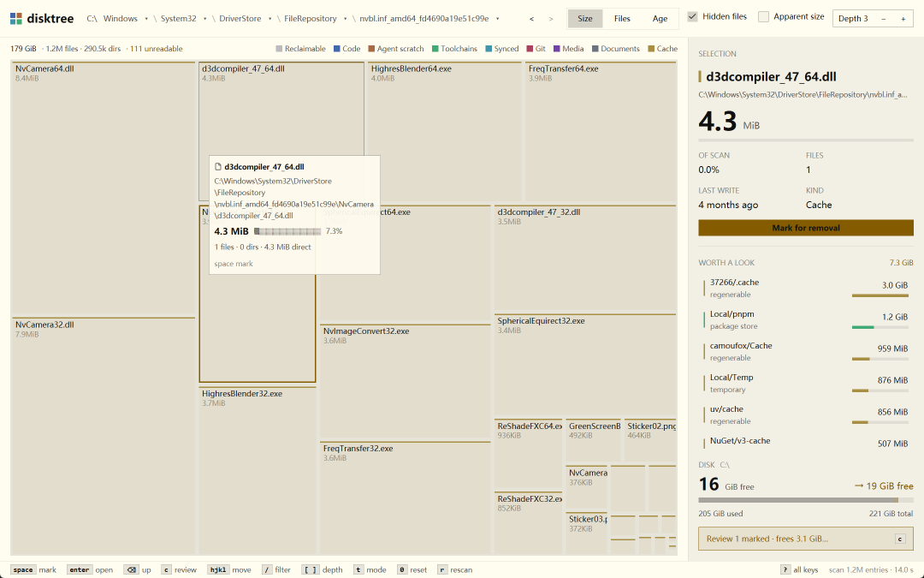Select the HighresBlender64.exe treemap block
Image resolution: width=924 pixels, height=578 pixels.
click(444, 132)
